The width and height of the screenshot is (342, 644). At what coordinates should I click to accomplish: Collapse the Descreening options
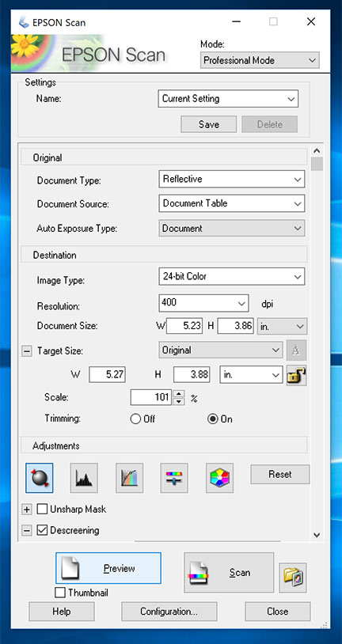point(27,531)
